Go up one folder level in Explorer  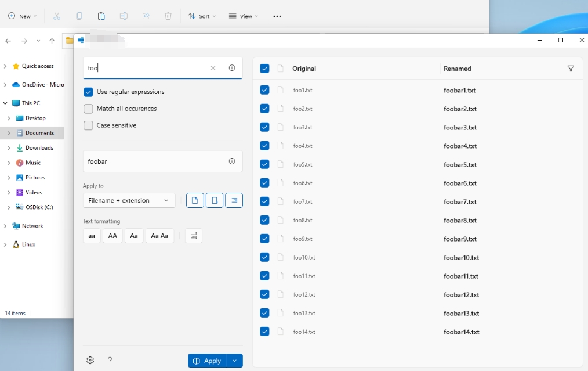[52, 41]
